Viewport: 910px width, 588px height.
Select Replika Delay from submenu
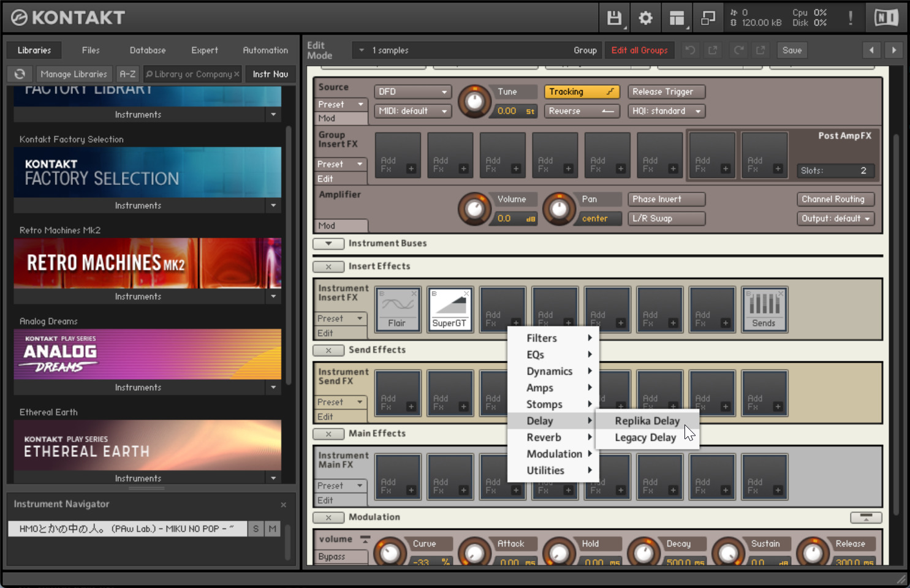pyautogui.click(x=647, y=421)
